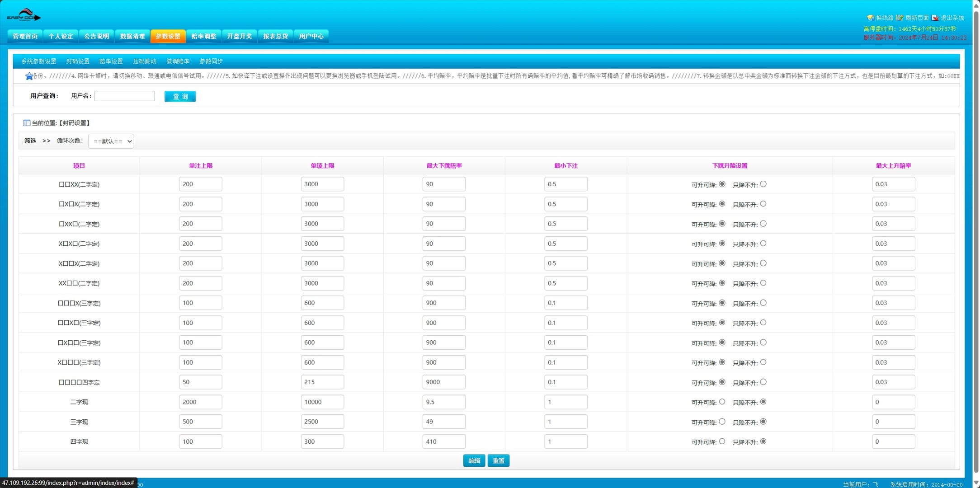Screen dimensions: 980x488
Task: Open the 循环次数 dropdown
Action: point(111,141)
